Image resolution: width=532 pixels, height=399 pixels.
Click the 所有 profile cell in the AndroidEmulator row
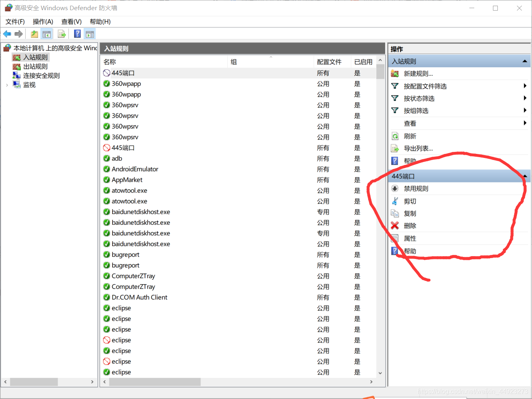coord(323,169)
